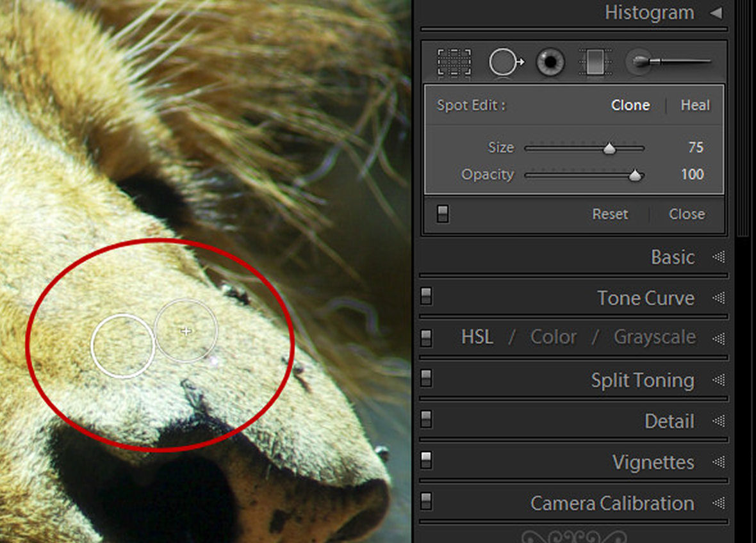Click the Size slider handle
The width and height of the screenshot is (756, 543).
(x=609, y=149)
